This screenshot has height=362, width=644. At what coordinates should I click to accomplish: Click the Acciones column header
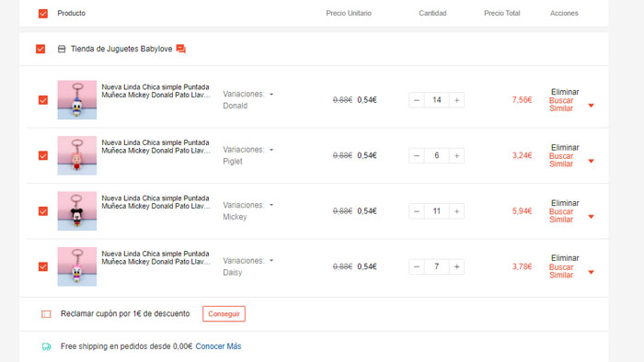coord(564,13)
